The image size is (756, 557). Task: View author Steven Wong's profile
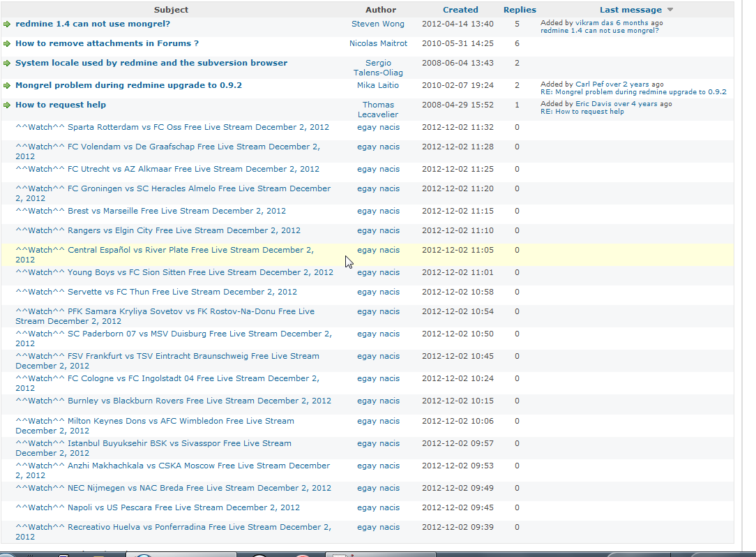tap(378, 24)
